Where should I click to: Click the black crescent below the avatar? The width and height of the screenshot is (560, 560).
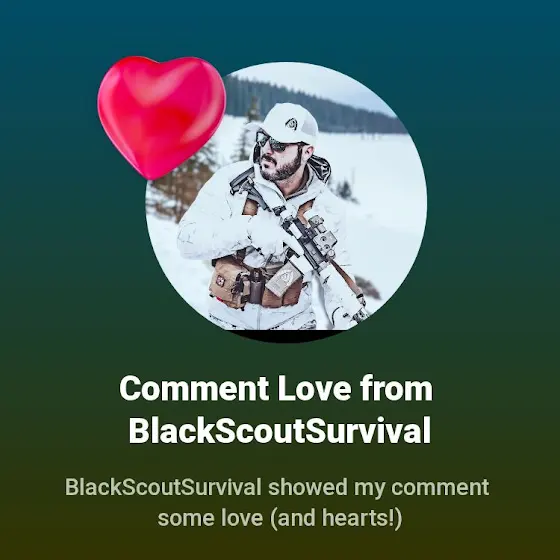pyautogui.click(x=286, y=336)
